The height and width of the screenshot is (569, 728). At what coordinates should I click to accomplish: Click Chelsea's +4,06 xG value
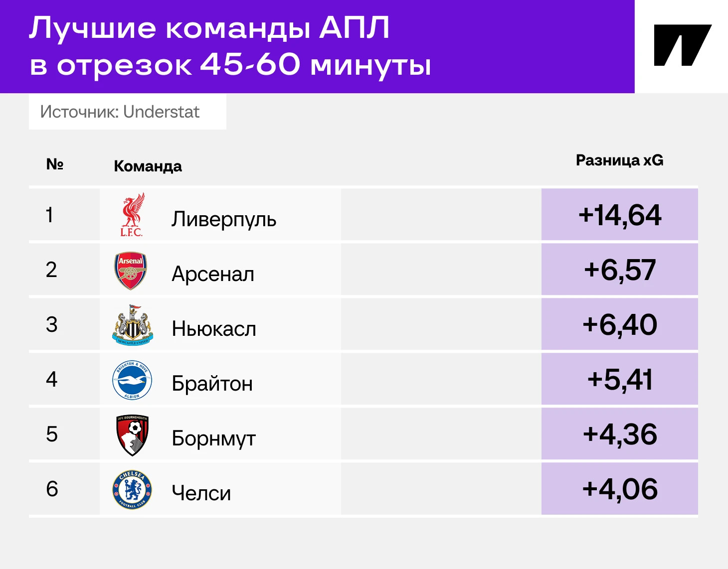tap(620, 489)
